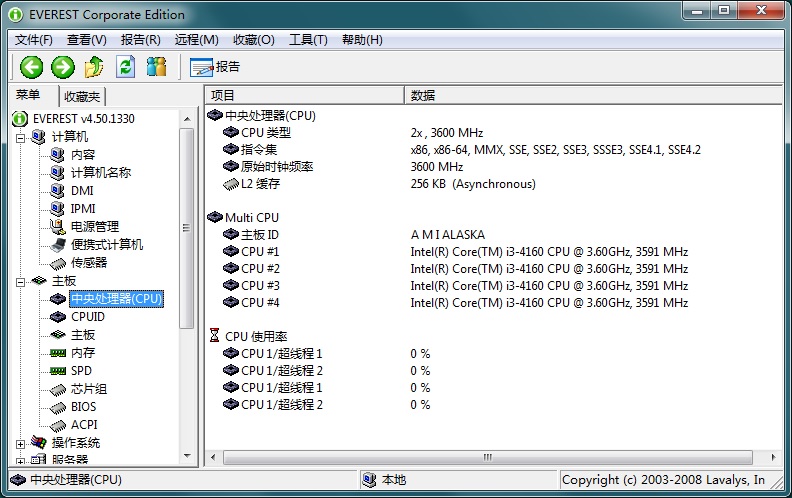Open the 内存 memory tree item
Viewport: 792px width, 498px height.
click(x=83, y=353)
